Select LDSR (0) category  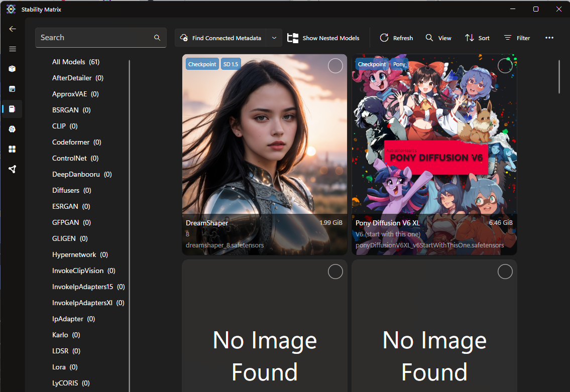66,350
